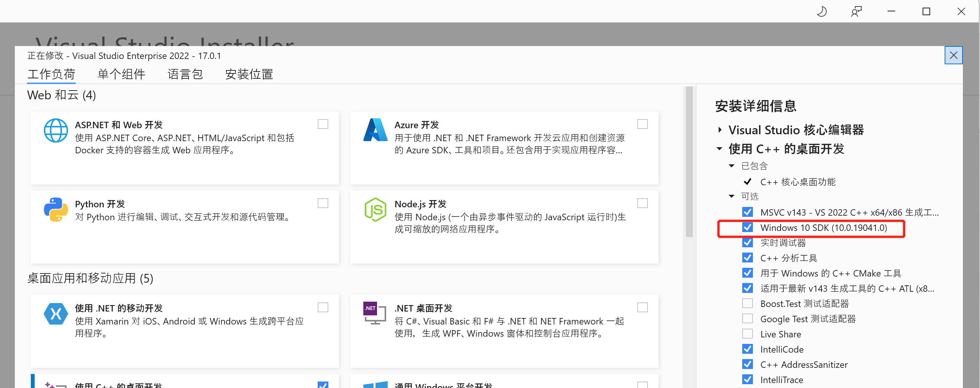Image resolution: width=980 pixels, height=388 pixels.
Task: Select the 使用 .NET 的移动开发 card title
Action: tap(119, 308)
